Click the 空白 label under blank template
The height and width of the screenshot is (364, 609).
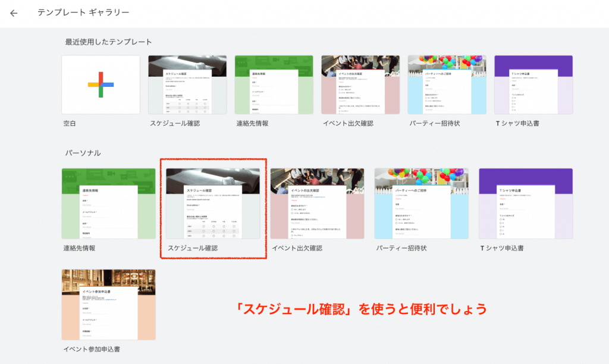(x=70, y=123)
